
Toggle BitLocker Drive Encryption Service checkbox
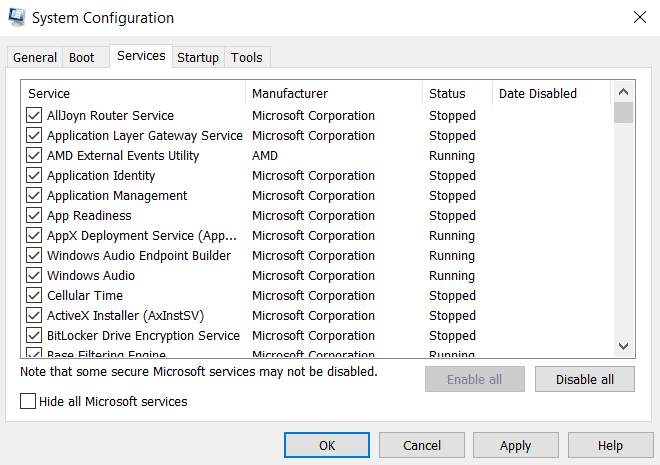34,336
